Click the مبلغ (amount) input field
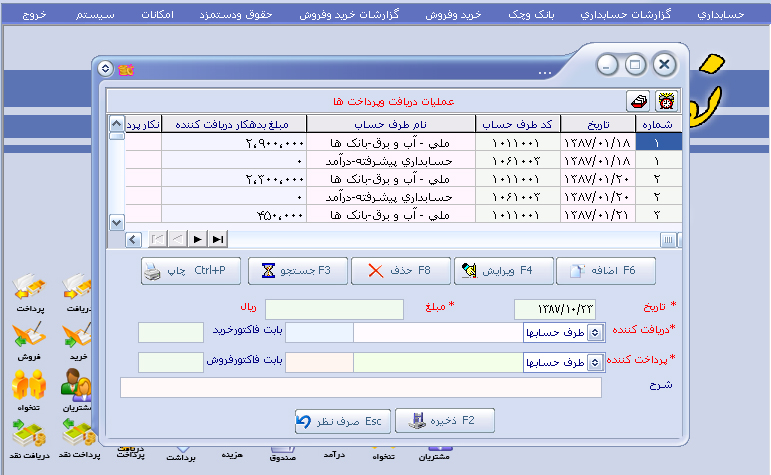771x475 pixels. (334, 310)
